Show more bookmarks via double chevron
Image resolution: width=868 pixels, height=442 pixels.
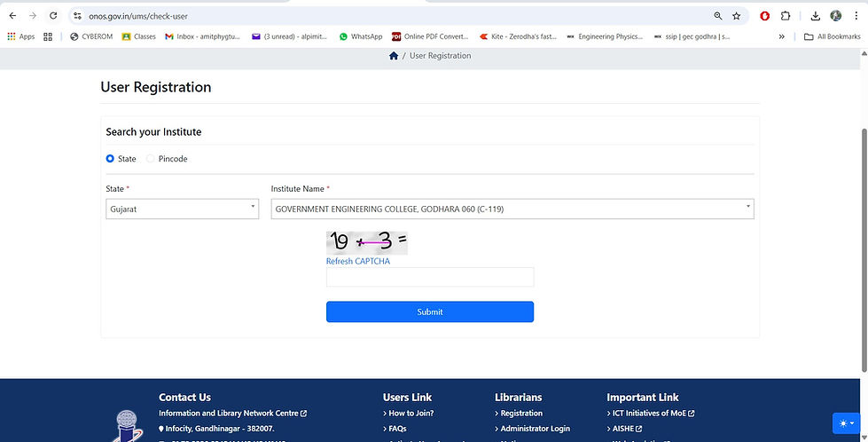782,36
